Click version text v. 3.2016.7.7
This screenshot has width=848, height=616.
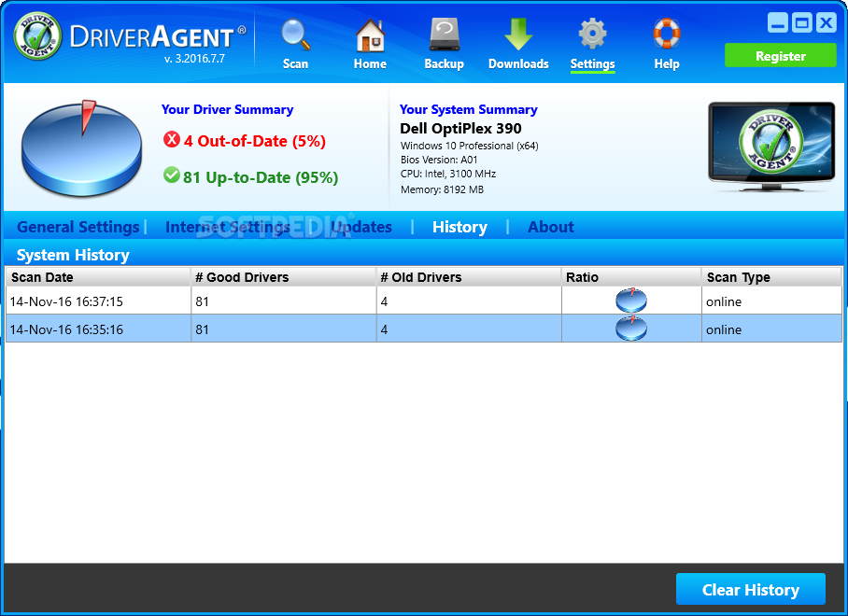pyautogui.click(x=194, y=59)
